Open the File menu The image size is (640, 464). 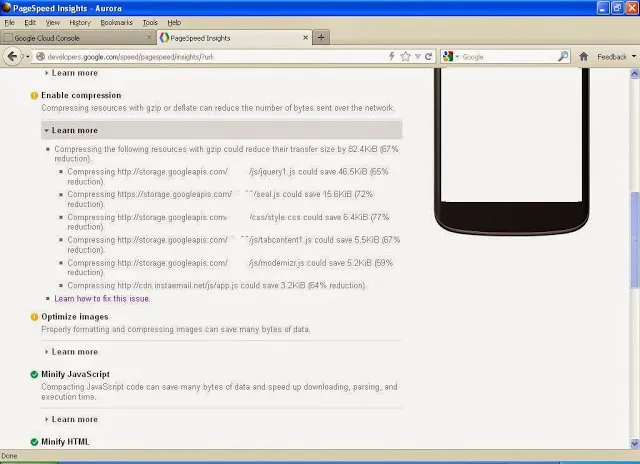click(x=9, y=22)
